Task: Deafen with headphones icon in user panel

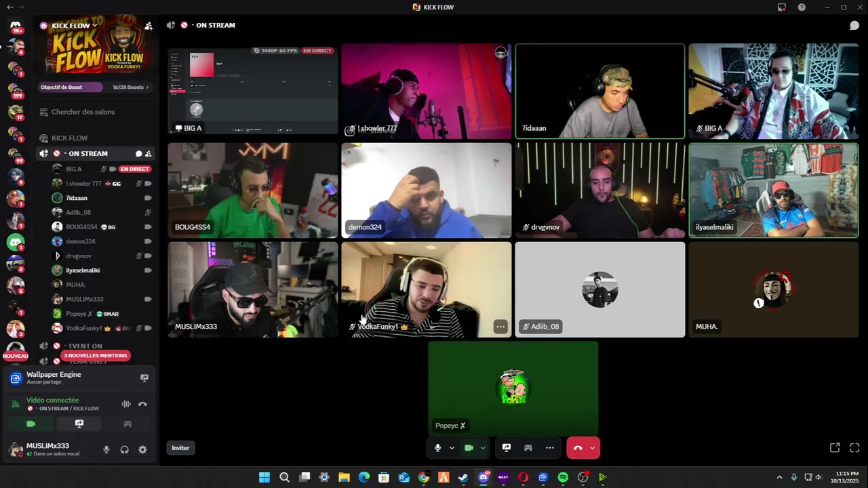Action: pos(125,449)
